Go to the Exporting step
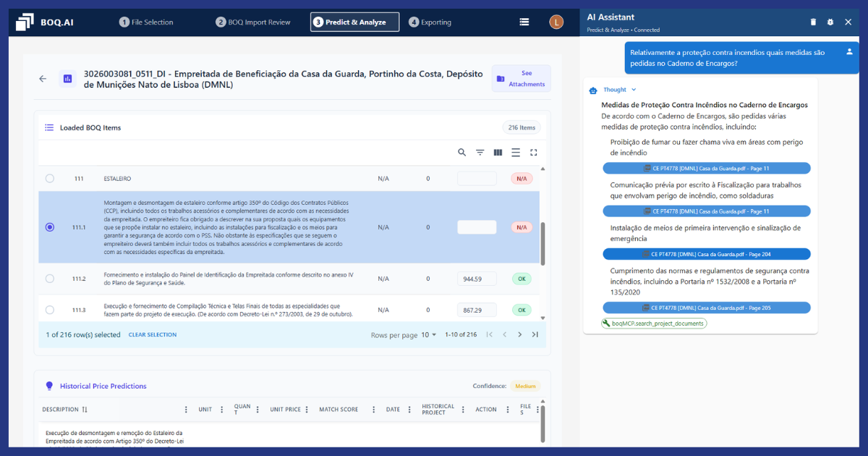Image resolution: width=868 pixels, height=456 pixels. (x=430, y=22)
